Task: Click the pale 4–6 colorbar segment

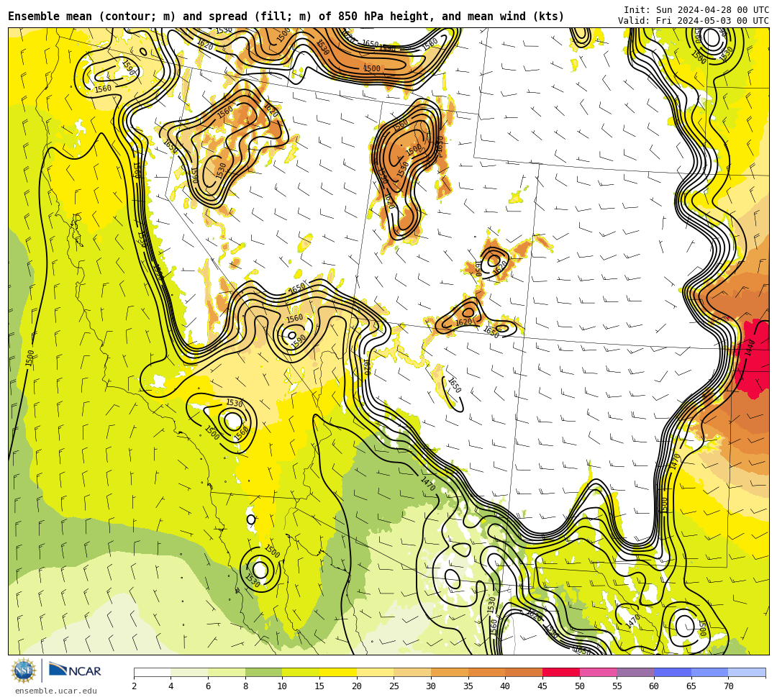Action: 189,672
